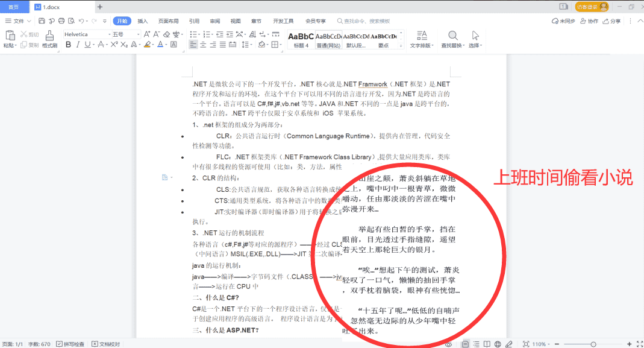Switch to the 审阅 (Review) tab
The width and height of the screenshot is (644, 348).
215,21
